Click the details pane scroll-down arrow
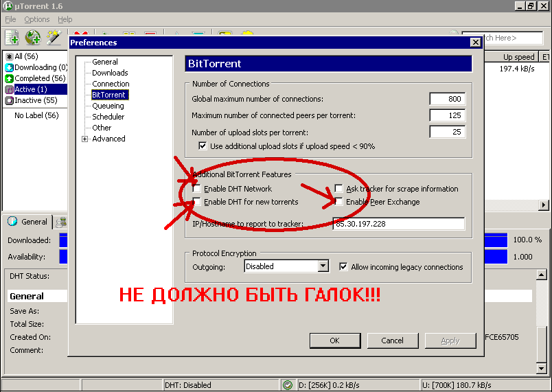The height and width of the screenshot is (392, 552). 542,368
